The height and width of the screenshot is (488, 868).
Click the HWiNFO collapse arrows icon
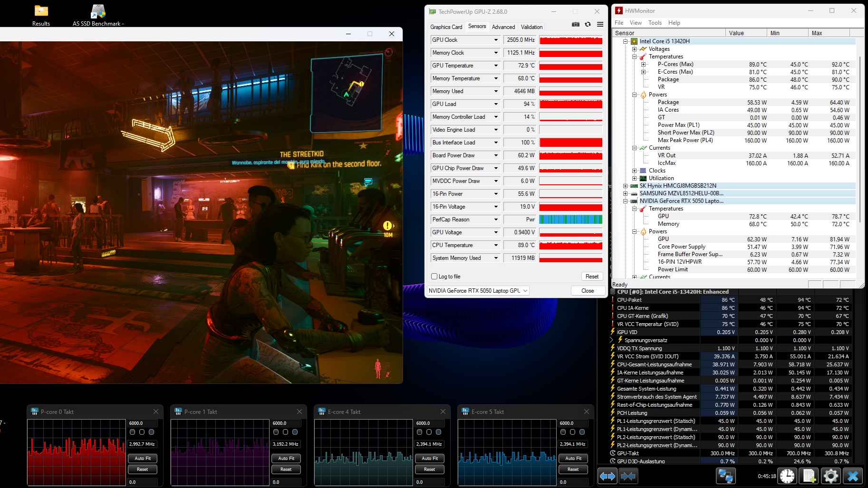pyautogui.click(x=628, y=476)
